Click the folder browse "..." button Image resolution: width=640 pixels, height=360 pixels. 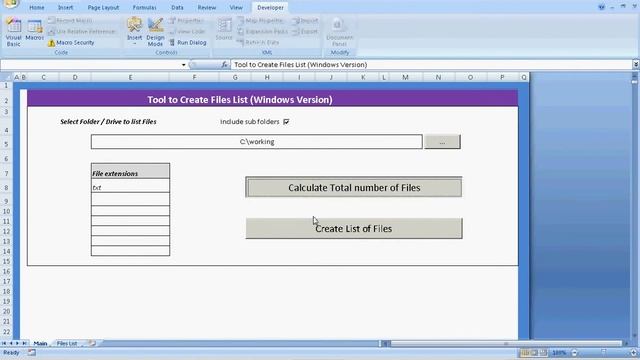[442, 142]
